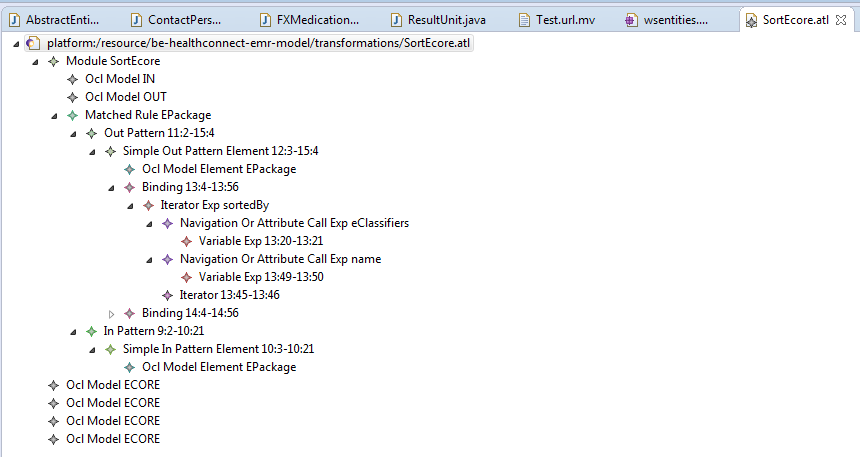Switch to the AbstractEnti... editor tab
The height and width of the screenshot is (457, 860).
(x=55, y=20)
